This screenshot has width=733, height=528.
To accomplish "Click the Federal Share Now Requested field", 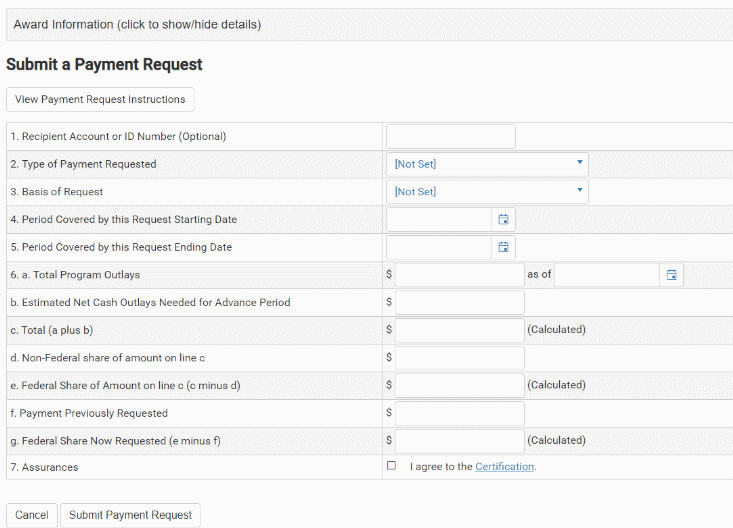I will [x=459, y=440].
